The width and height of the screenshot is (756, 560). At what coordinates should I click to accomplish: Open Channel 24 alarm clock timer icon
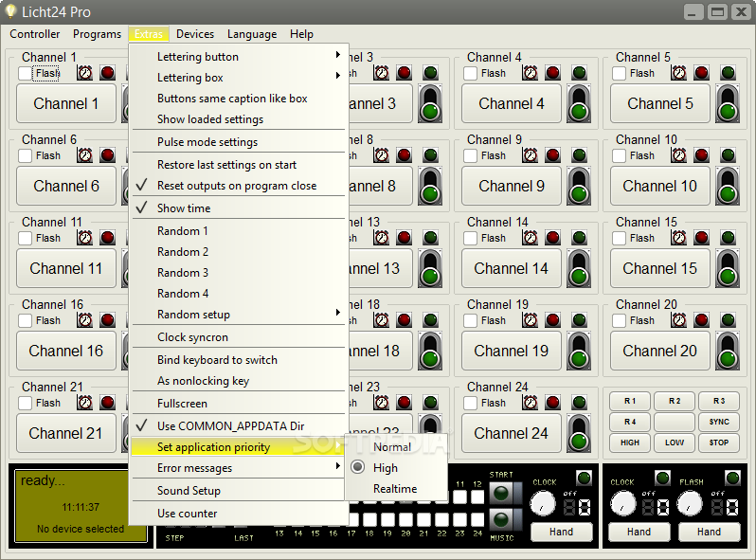coord(530,404)
